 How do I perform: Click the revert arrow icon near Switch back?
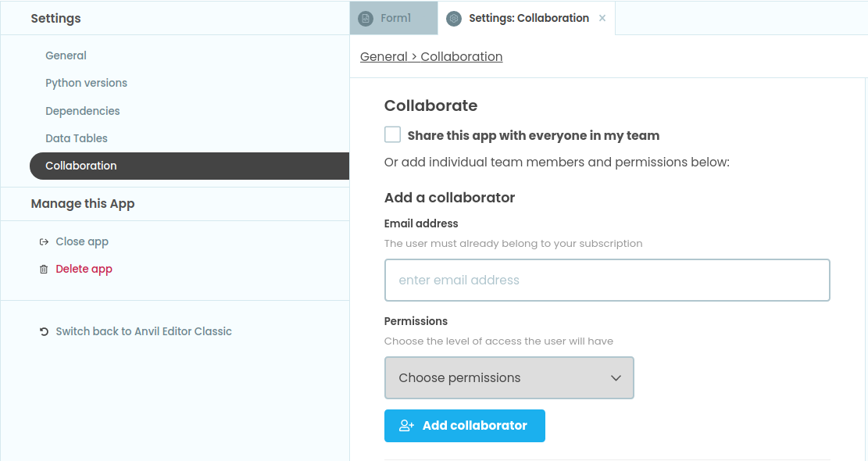click(44, 331)
